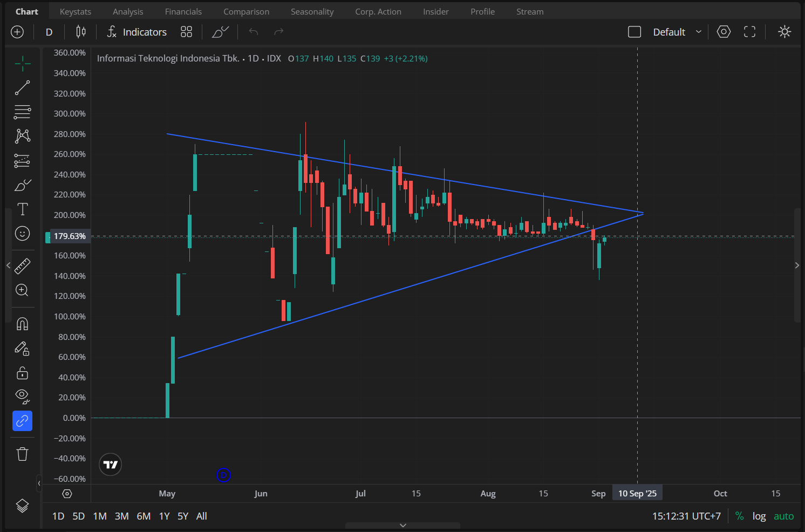
Task: Toggle stay in drawing mode
Action: pyautogui.click(x=22, y=349)
